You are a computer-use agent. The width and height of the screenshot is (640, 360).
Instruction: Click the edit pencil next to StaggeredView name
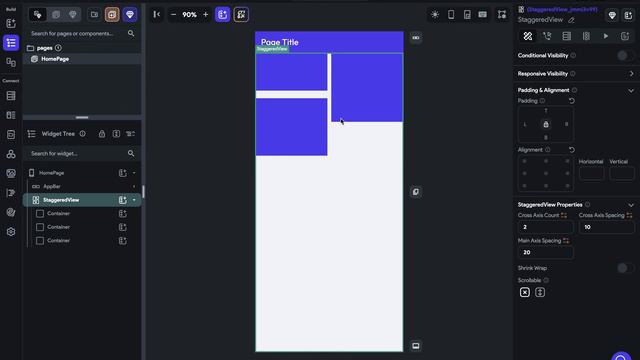571,20
